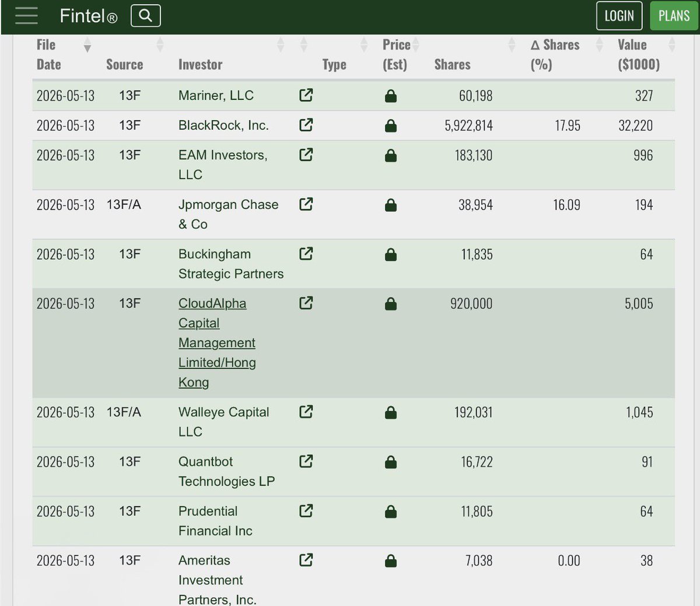
Task: Select Prudential shares value 11,805
Action: [477, 512]
